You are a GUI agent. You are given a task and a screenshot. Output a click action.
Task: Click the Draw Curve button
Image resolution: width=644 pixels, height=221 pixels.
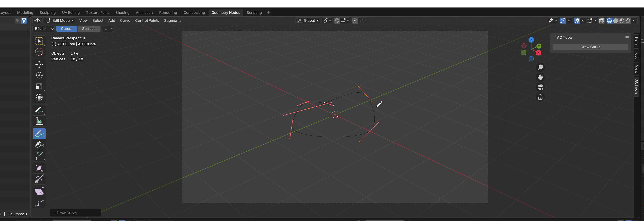(x=590, y=47)
